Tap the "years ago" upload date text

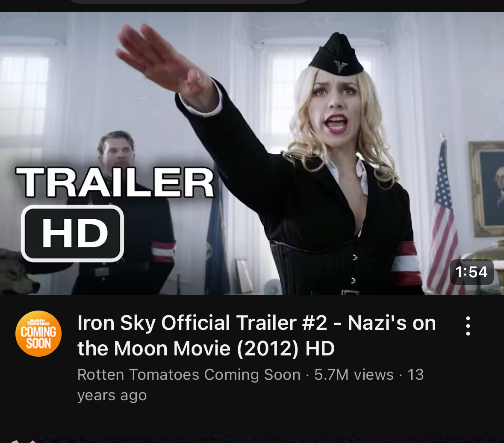(112, 395)
